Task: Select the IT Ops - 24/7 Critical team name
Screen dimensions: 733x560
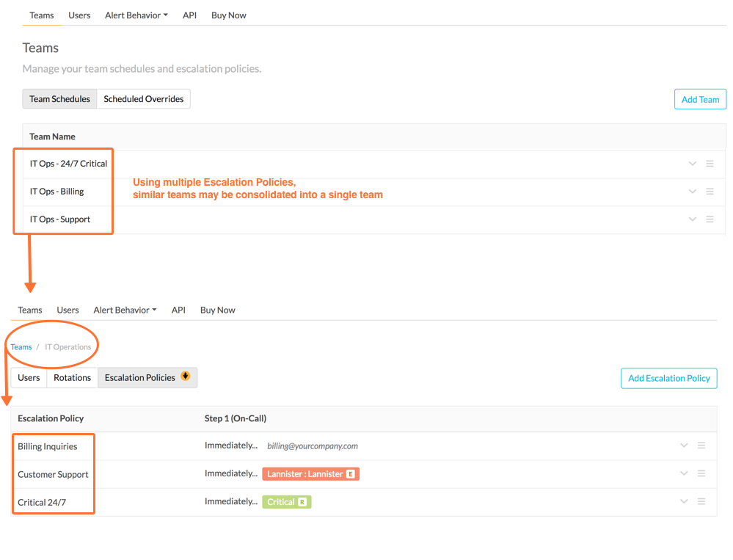Action: click(x=69, y=164)
